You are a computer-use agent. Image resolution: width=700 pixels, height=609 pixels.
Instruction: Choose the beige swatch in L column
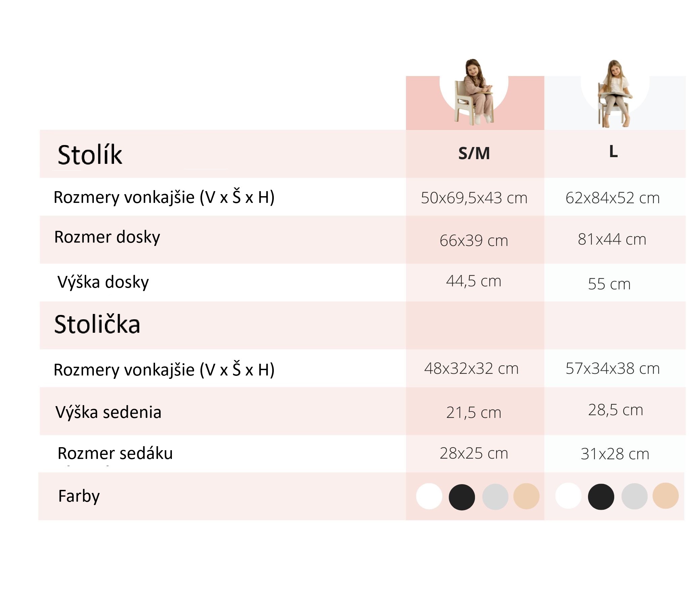(x=665, y=496)
